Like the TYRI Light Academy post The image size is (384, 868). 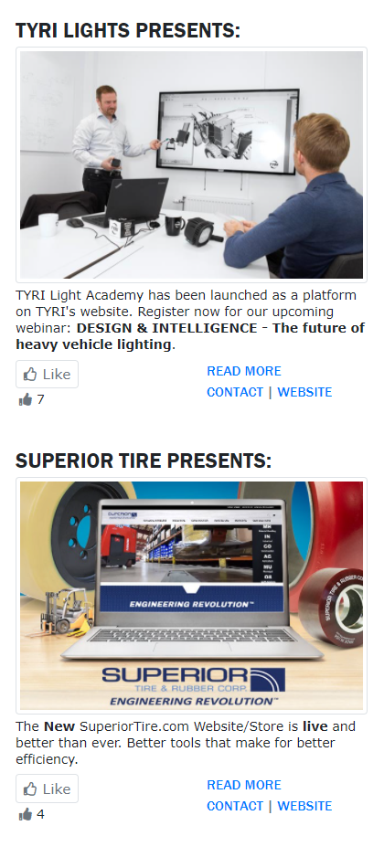tap(48, 375)
